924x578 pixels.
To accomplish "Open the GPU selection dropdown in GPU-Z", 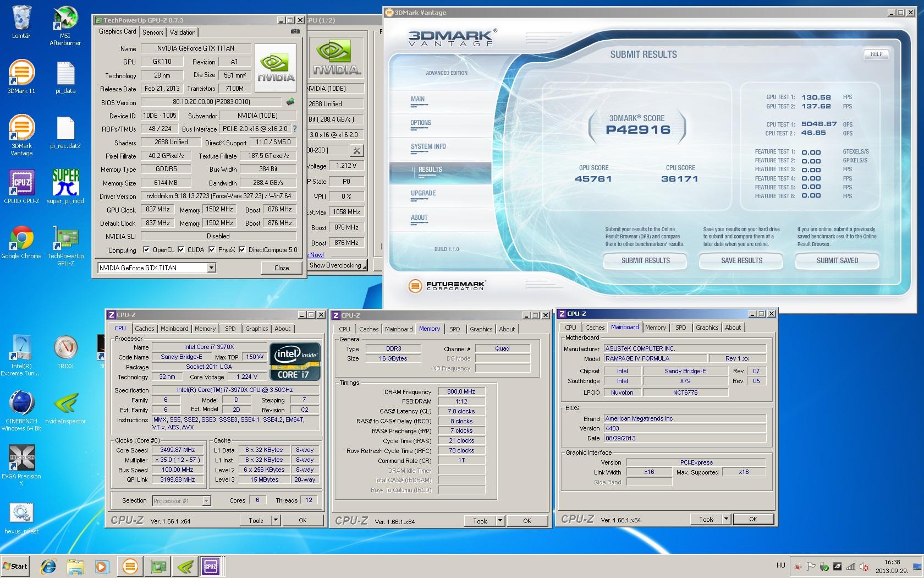I will pos(211,268).
